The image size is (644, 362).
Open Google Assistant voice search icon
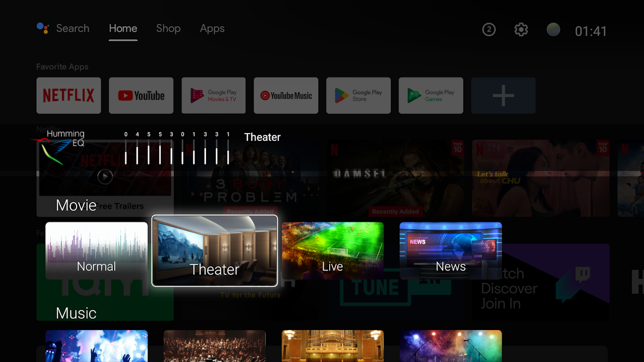click(x=43, y=28)
